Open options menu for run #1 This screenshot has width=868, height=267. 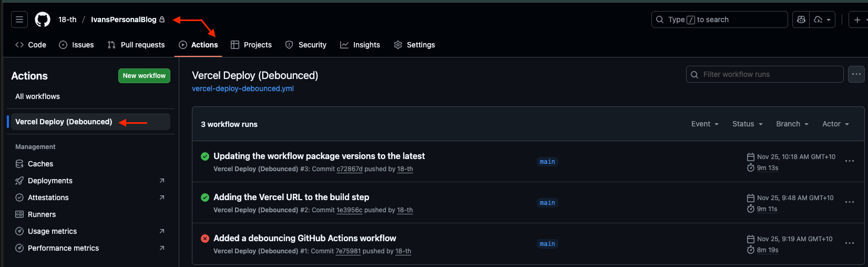click(x=850, y=243)
